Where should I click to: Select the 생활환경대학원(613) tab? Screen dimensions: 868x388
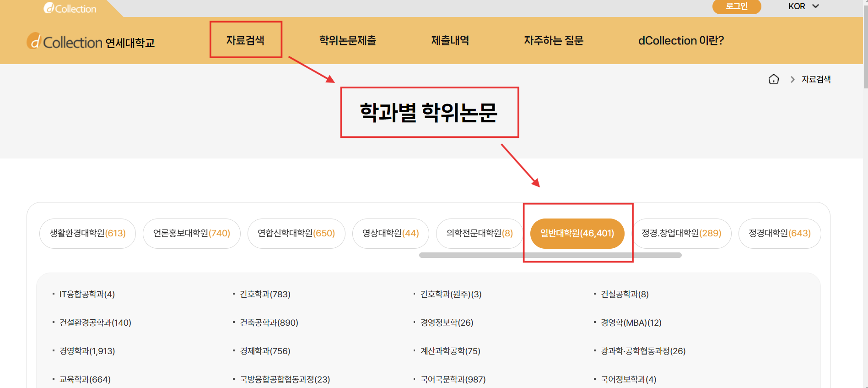(88, 233)
